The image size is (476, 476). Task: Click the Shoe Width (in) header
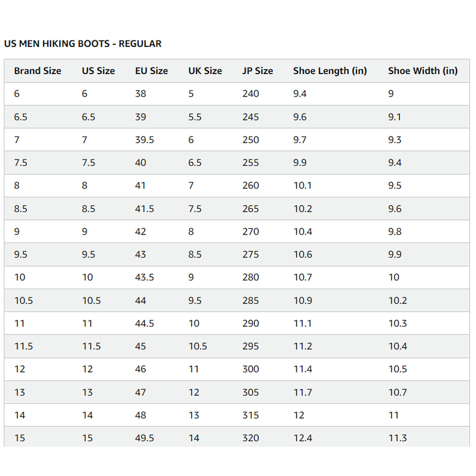click(x=423, y=71)
